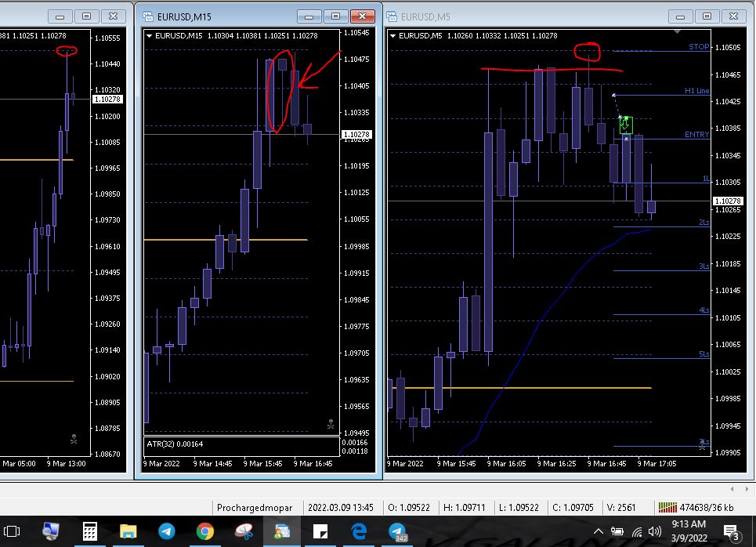Click the M5 chart shift triangle marker
This screenshot has height=547, width=756.
pos(678,32)
